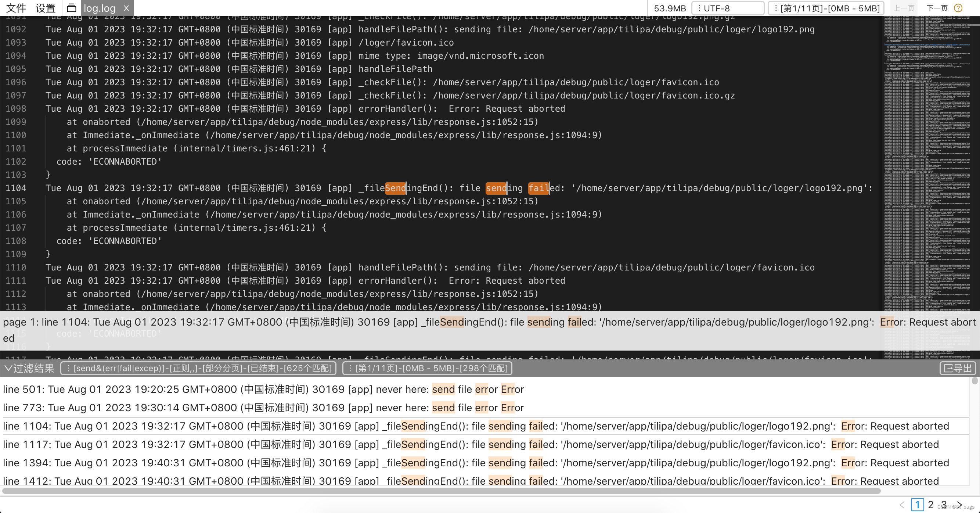Close the log.log tab
The height and width of the screenshot is (513, 980).
[x=127, y=8]
